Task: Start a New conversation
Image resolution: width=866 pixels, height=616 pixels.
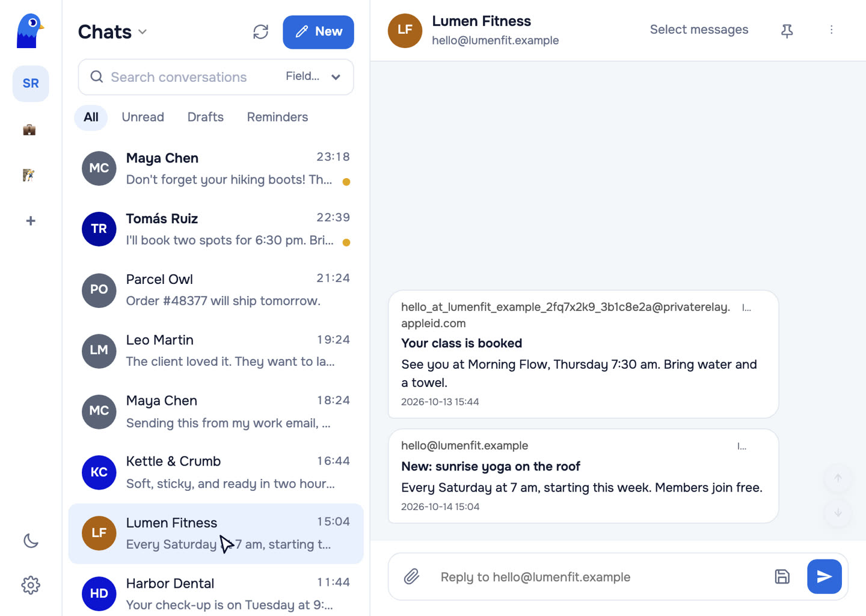Action: [318, 32]
